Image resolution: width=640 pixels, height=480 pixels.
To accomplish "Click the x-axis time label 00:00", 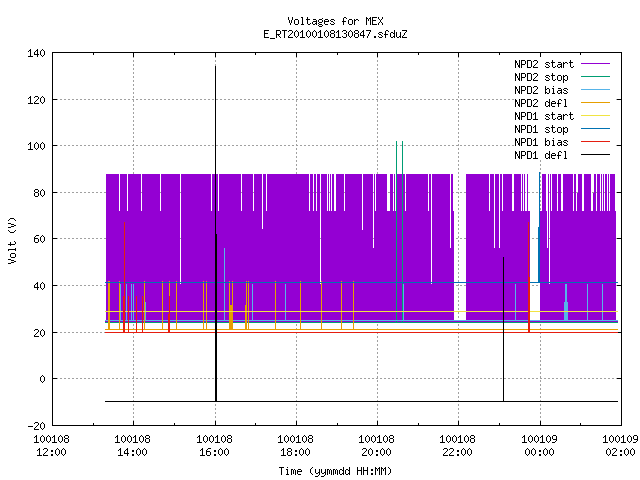I will (540, 452).
